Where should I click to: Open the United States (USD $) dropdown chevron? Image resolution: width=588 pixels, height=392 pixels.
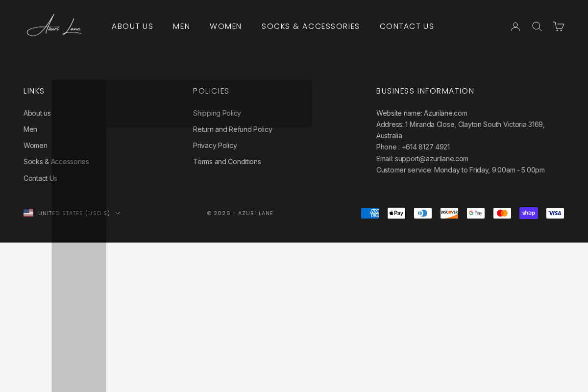(x=118, y=213)
